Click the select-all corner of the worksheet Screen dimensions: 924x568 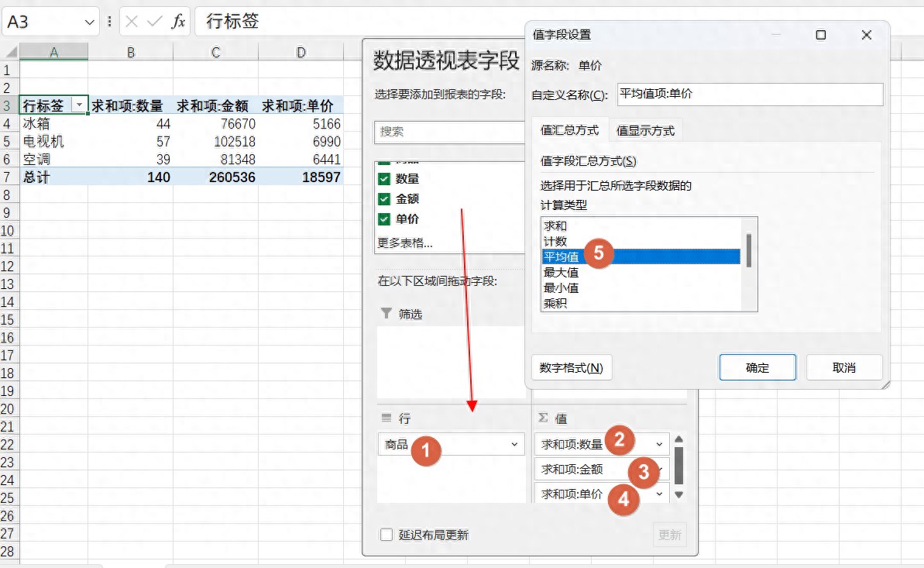(x=9, y=52)
